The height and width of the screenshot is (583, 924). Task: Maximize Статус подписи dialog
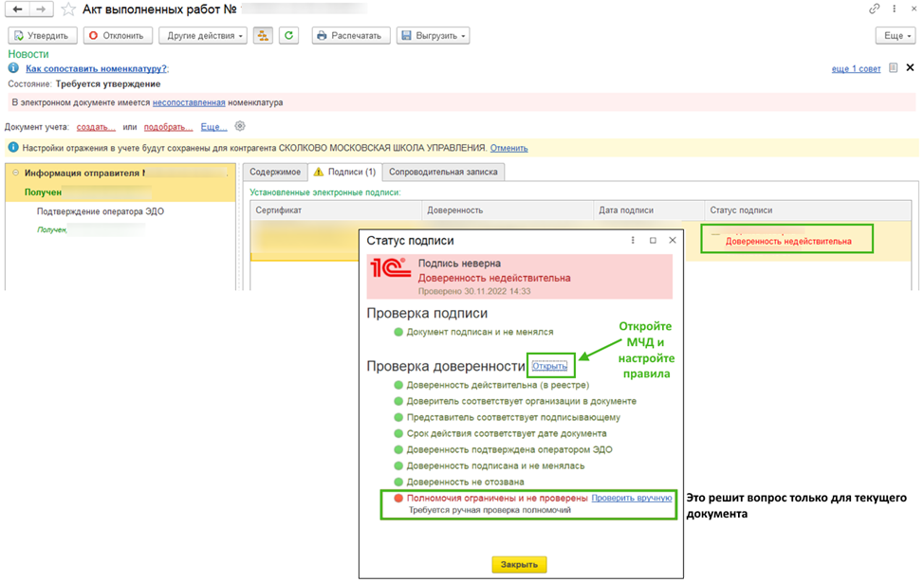pos(653,240)
